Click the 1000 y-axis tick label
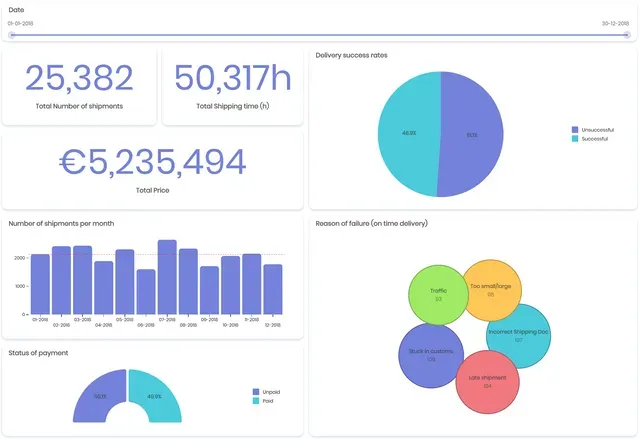The height and width of the screenshot is (439, 640). click(20, 286)
